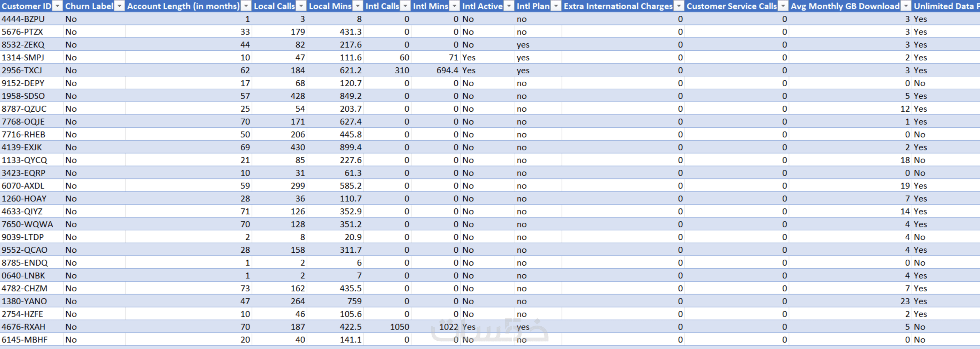The height and width of the screenshot is (349, 980).
Task: Open the Local Mins filter dropdown
Action: point(358,6)
